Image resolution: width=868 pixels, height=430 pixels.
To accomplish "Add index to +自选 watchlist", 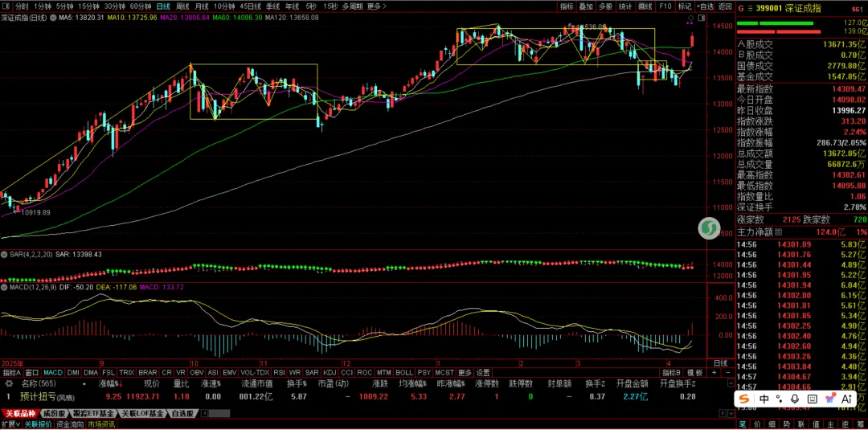I will click(x=705, y=6).
